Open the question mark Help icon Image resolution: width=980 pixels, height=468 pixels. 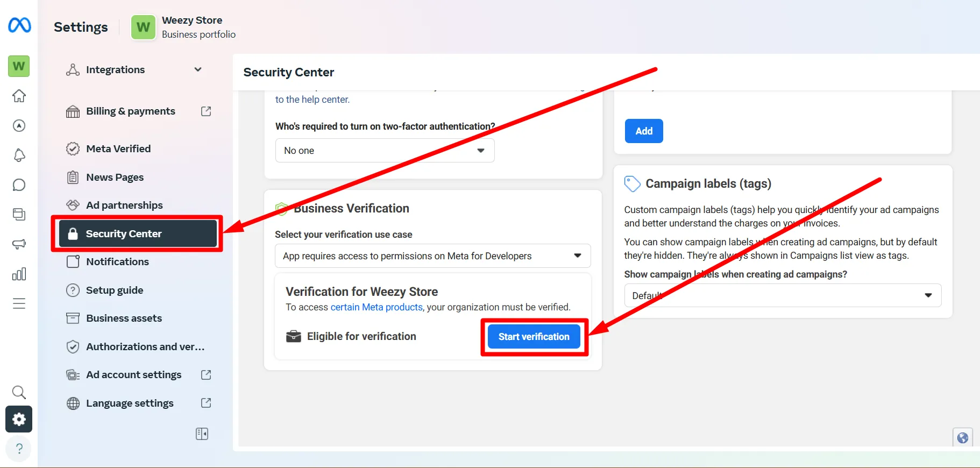[x=19, y=448]
